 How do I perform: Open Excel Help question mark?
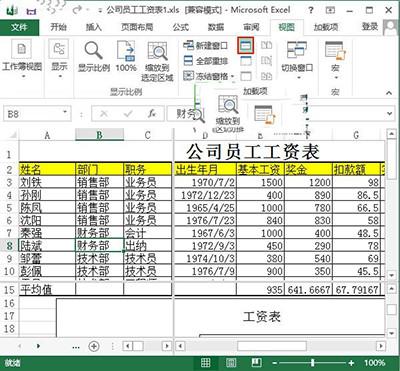(x=310, y=10)
